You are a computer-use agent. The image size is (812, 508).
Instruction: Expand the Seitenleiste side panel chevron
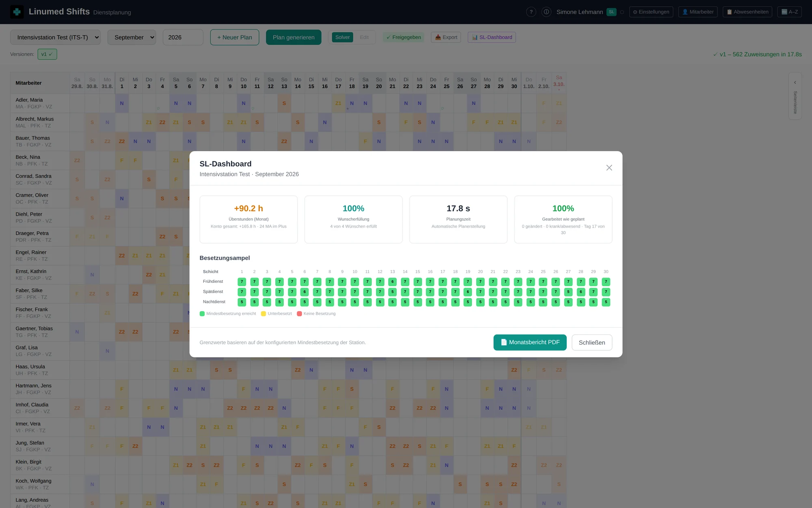[x=795, y=82]
